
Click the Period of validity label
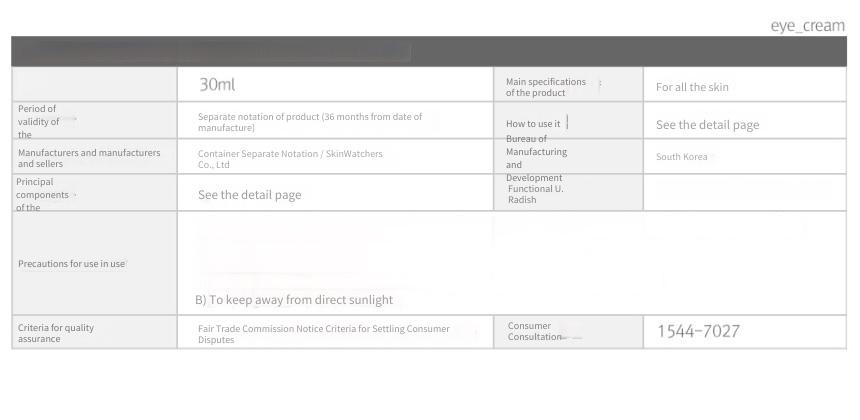[x=38, y=122]
